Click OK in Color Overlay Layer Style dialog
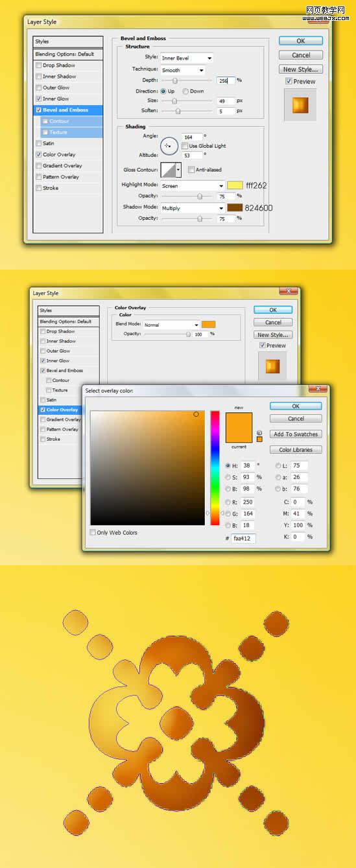 point(273,310)
